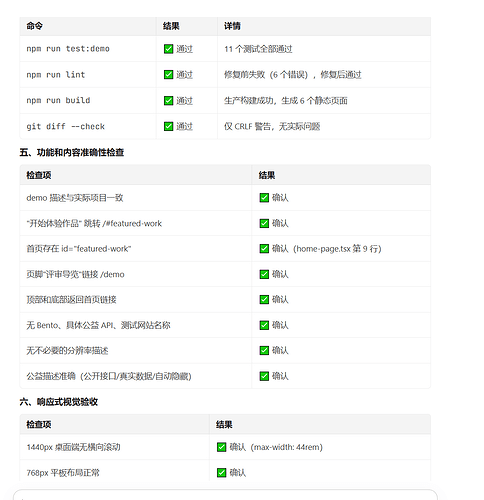Click the text 顶部和底部返回首页链接
The image size is (484, 500).
click(x=71, y=300)
